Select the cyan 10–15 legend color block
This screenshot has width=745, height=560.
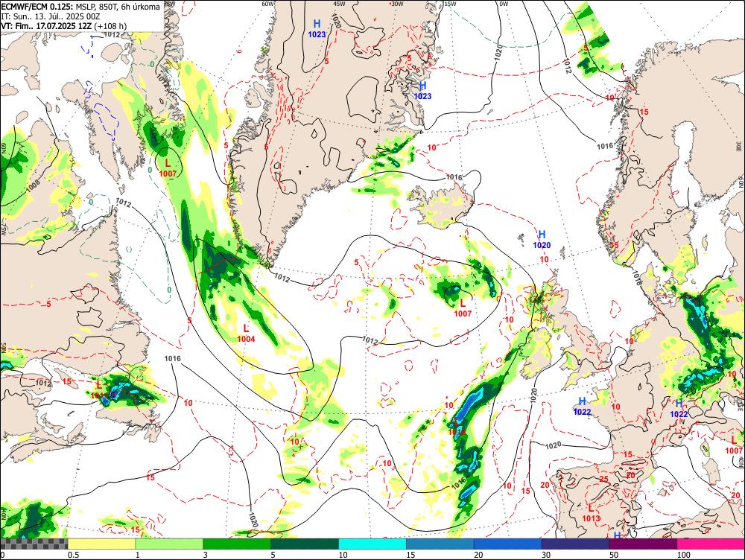click(x=372, y=544)
